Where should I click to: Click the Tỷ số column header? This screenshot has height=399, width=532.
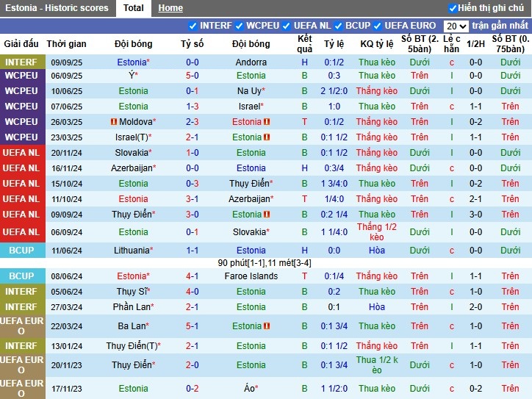coord(193,43)
